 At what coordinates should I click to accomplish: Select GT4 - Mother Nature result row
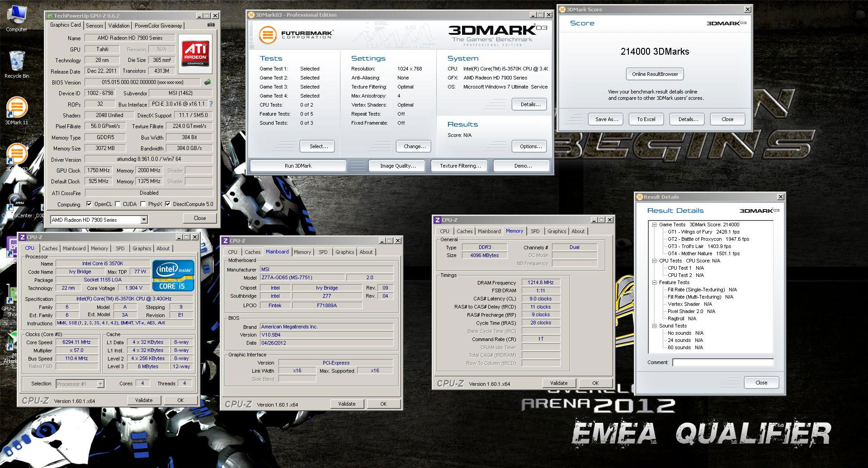[x=703, y=253]
